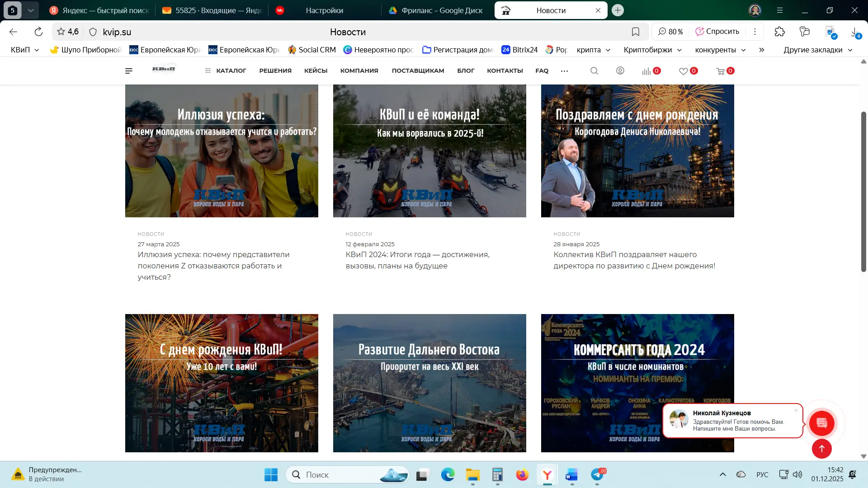Open the 'Развитие Дальнего Востока' thumbnail

(429, 383)
